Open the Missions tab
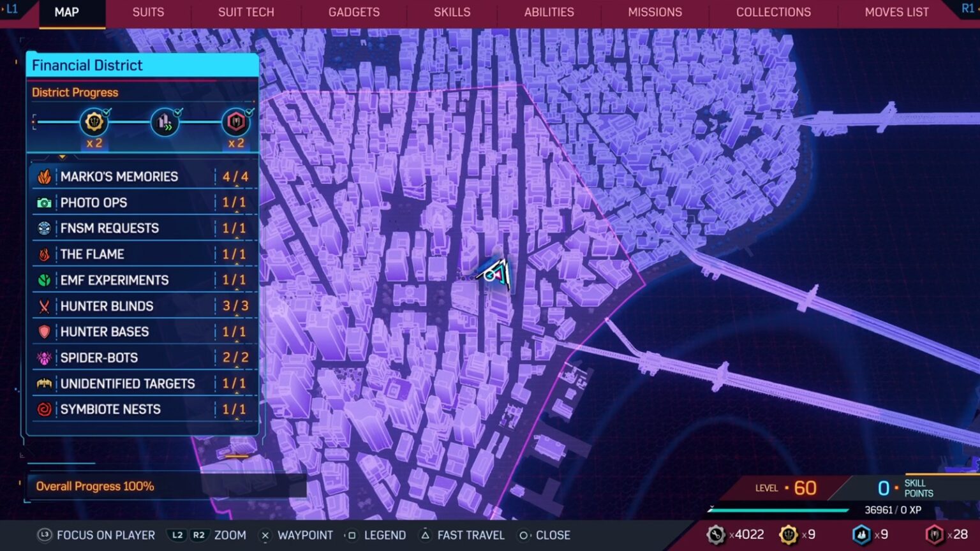980x551 pixels. coord(655,12)
